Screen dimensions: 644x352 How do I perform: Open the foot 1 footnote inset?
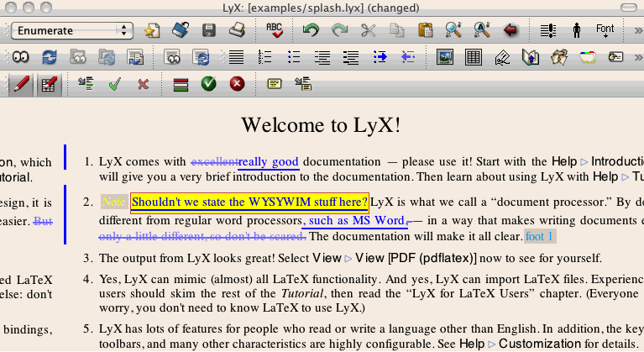[540, 237]
